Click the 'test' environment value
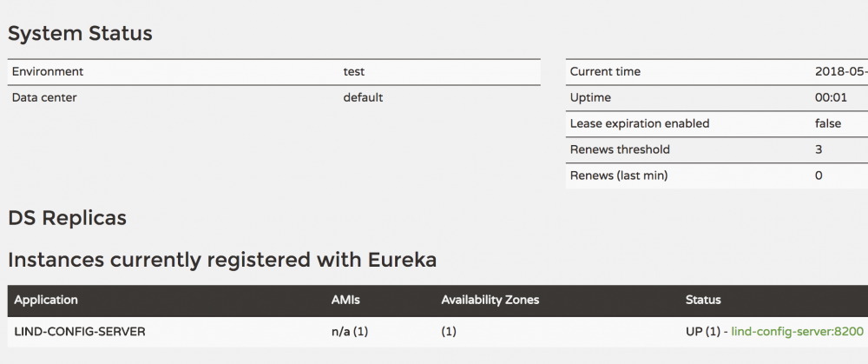Screen dimensions: 868x364 click(354, 72)
